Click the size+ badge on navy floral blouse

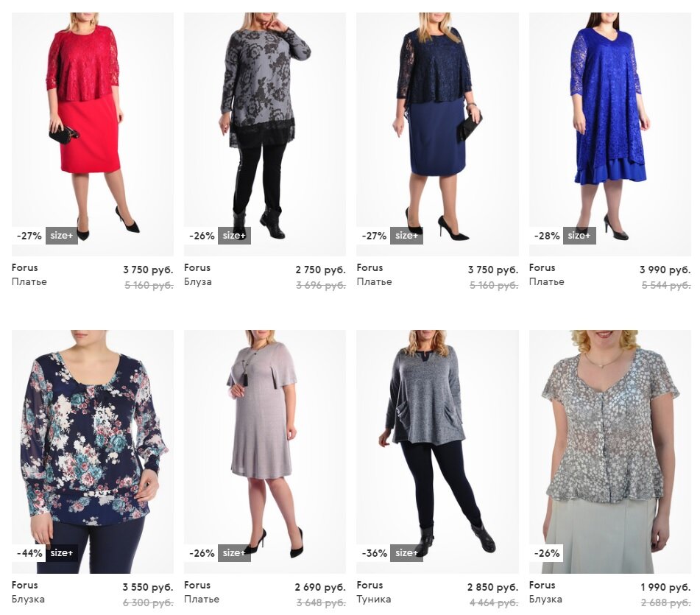coord(62,553)
